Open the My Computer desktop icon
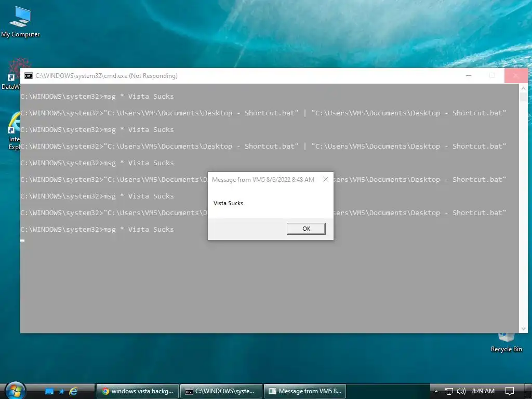Screen dimensions: 532x399 coord(20,22)
